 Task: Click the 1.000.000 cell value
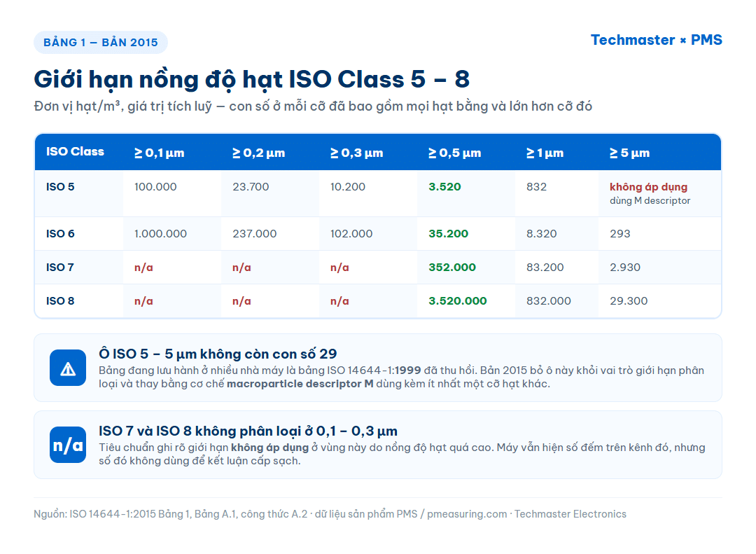(160, 233)
